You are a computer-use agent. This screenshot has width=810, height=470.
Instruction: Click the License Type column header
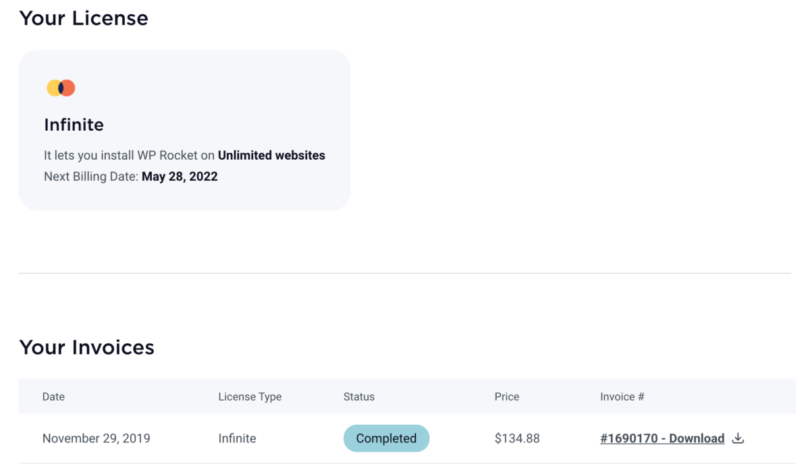[x=250, y=397]
